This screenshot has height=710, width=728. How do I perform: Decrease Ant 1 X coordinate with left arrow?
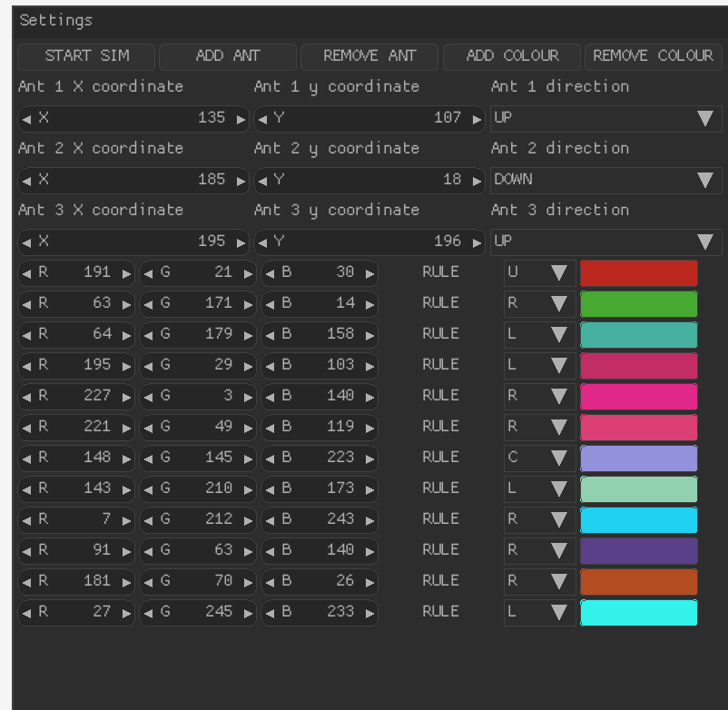25,119
